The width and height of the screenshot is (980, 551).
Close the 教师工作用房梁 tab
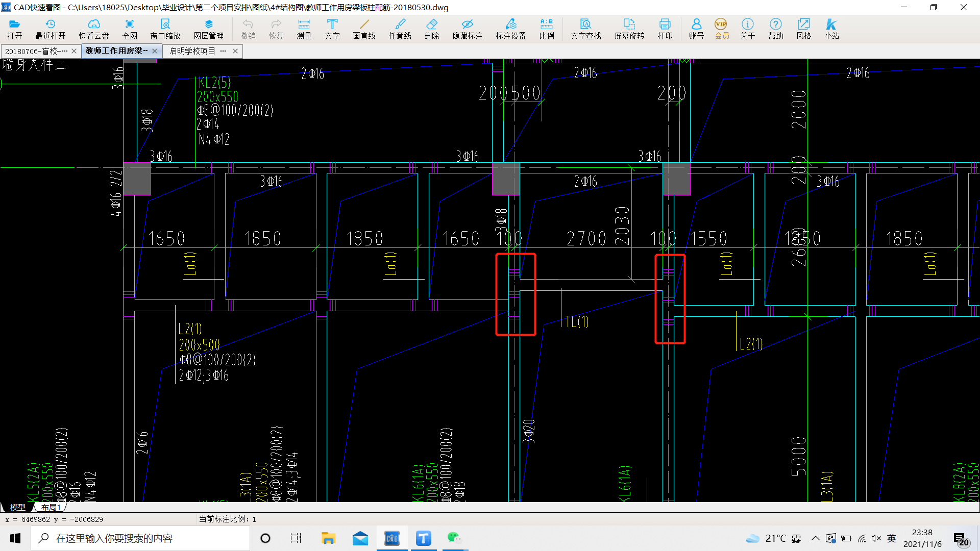[x=155, y=51]
